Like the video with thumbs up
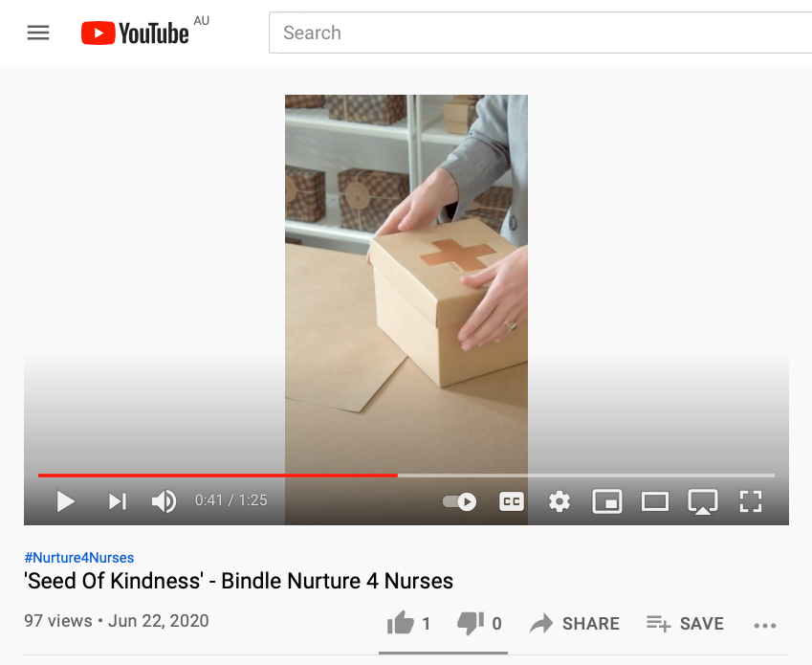The image size is (812, 665). tap(408, 623)
